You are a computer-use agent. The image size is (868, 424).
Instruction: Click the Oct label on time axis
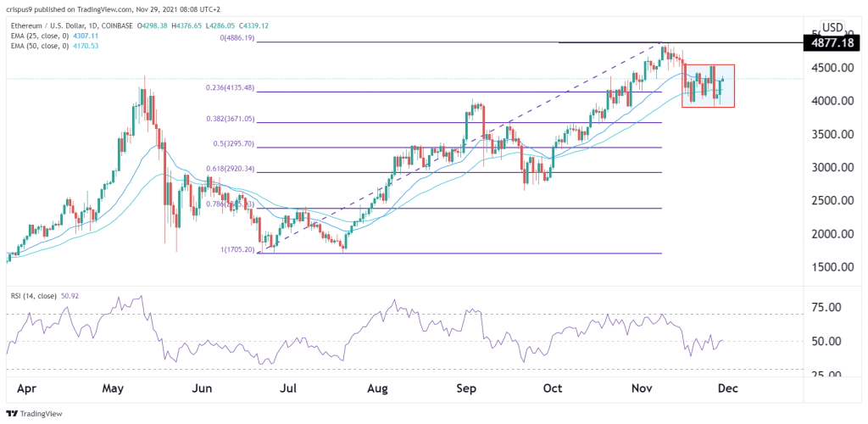coord(553,388)
